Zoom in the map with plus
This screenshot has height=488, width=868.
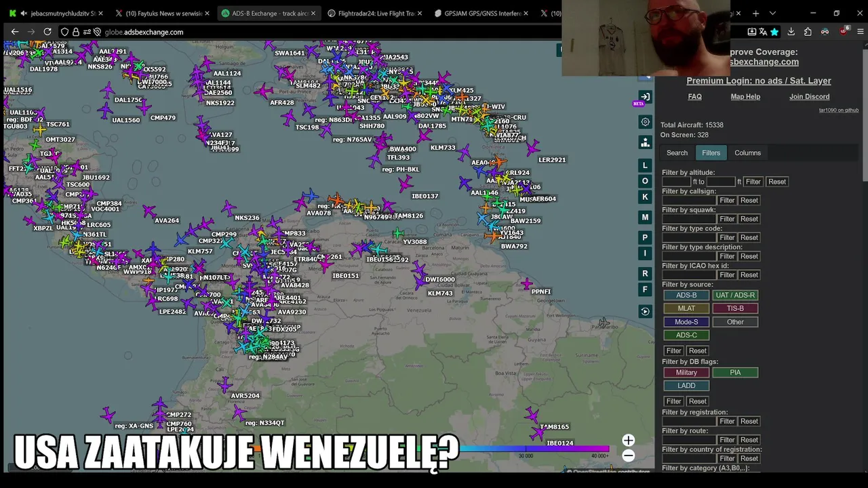(x=629, y=441)
